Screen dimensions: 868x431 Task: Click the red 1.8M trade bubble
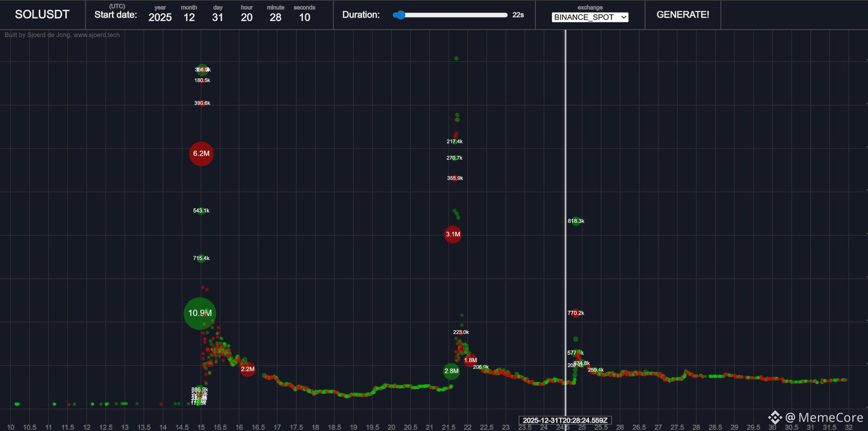click(470, 360)
